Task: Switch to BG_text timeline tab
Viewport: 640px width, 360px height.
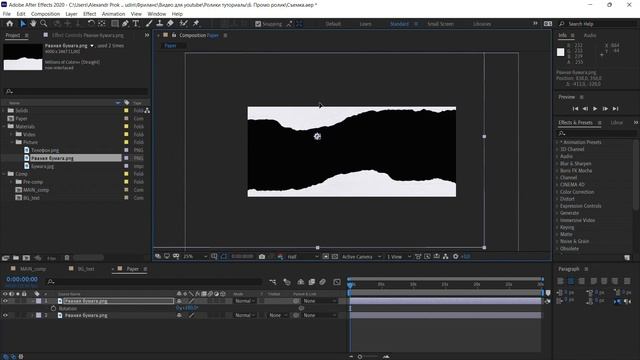Action: click(x=86, y=269)
